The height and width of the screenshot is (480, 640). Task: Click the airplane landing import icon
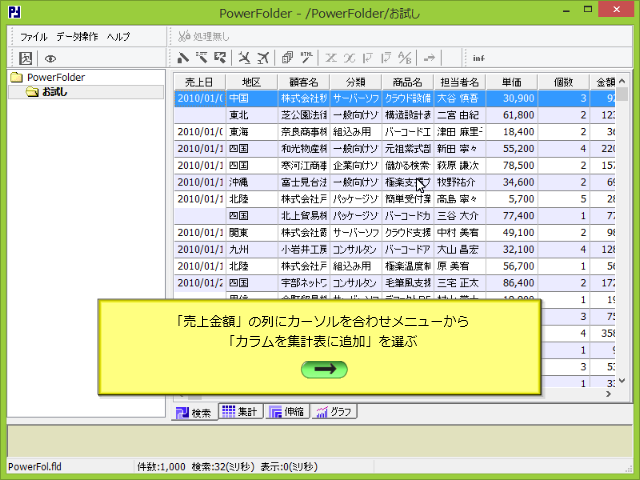[x=244, y=58]
